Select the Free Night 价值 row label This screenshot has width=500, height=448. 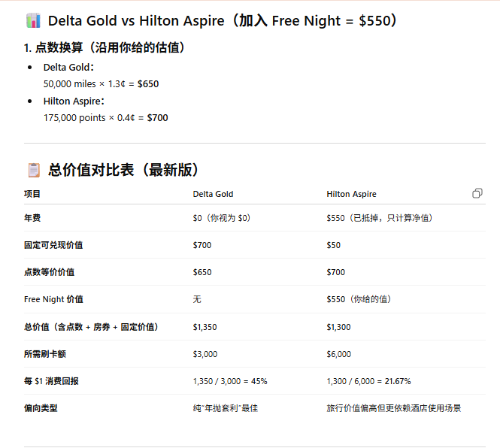tap(53, 299)
